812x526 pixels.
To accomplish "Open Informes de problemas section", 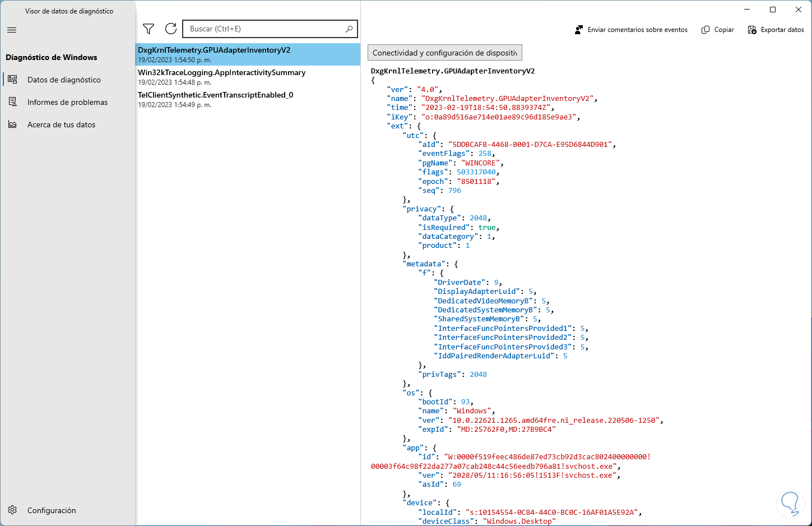I will [67, 102].
